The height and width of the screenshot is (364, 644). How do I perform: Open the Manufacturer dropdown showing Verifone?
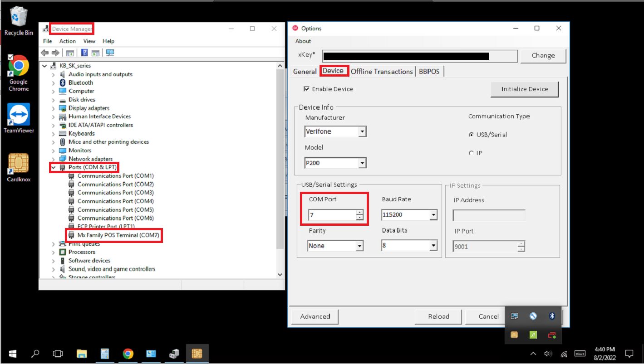362,131
